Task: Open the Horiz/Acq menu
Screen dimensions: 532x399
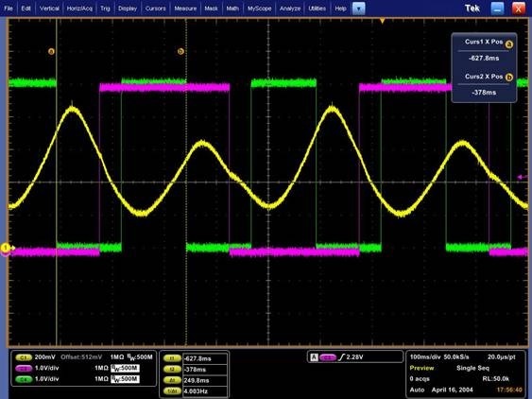Action: (79, 9)
